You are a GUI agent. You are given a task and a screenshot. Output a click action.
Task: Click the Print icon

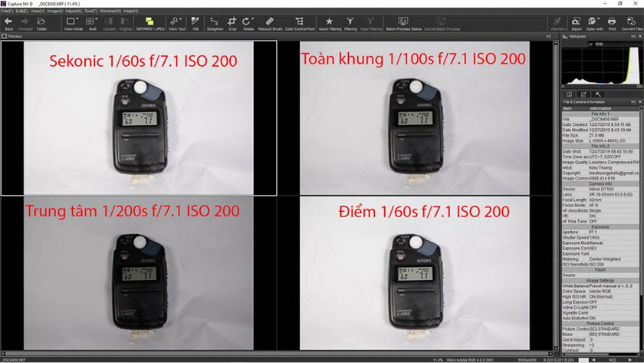pos(612,24)
